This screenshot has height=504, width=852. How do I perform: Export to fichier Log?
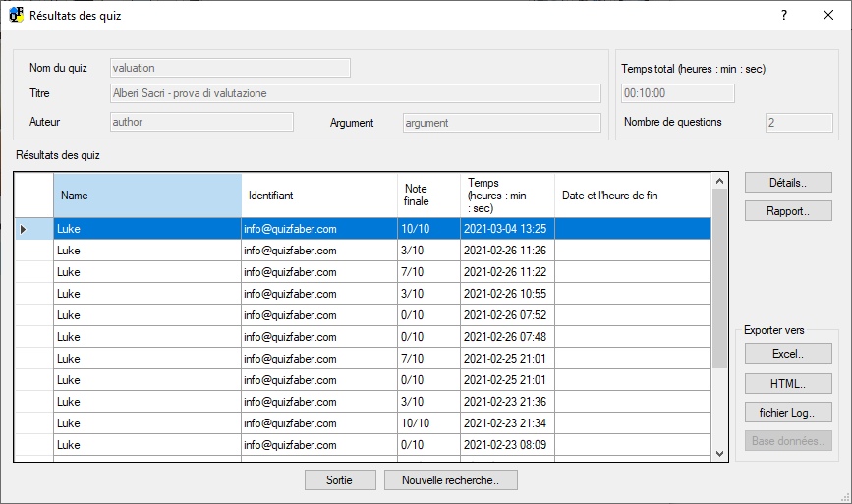pos(788,413)
